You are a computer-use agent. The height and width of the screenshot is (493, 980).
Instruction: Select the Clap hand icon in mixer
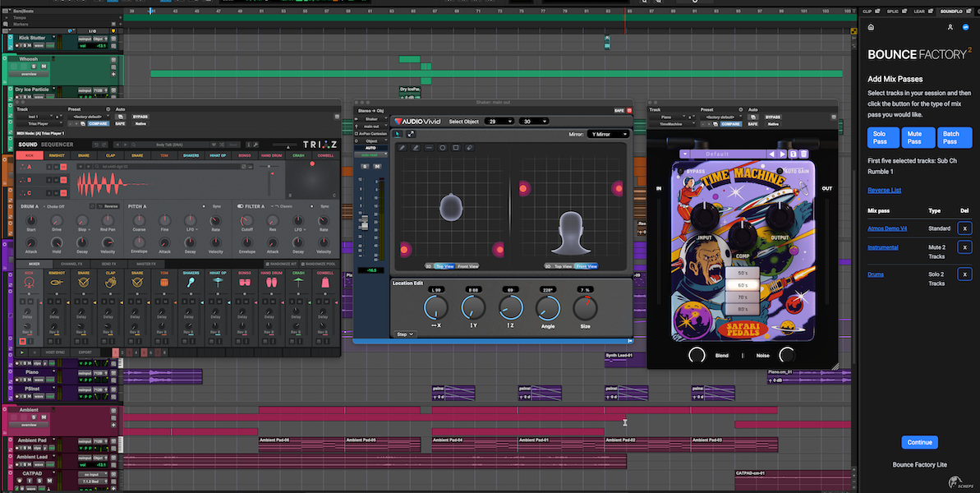pyautogui.click(x=111, y=281)
